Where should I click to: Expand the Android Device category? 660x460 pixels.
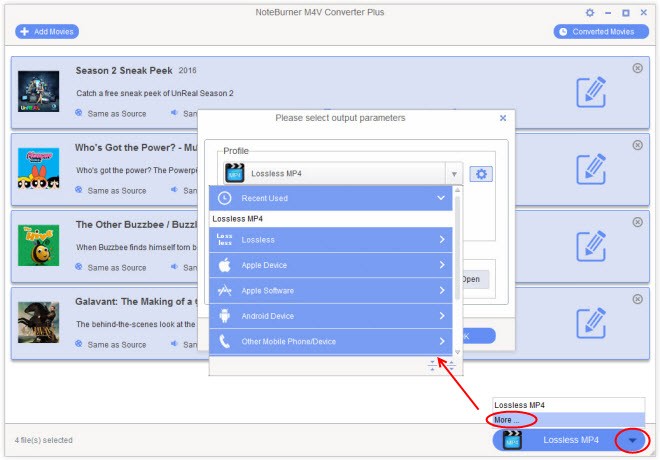click(x=330, y=316)
